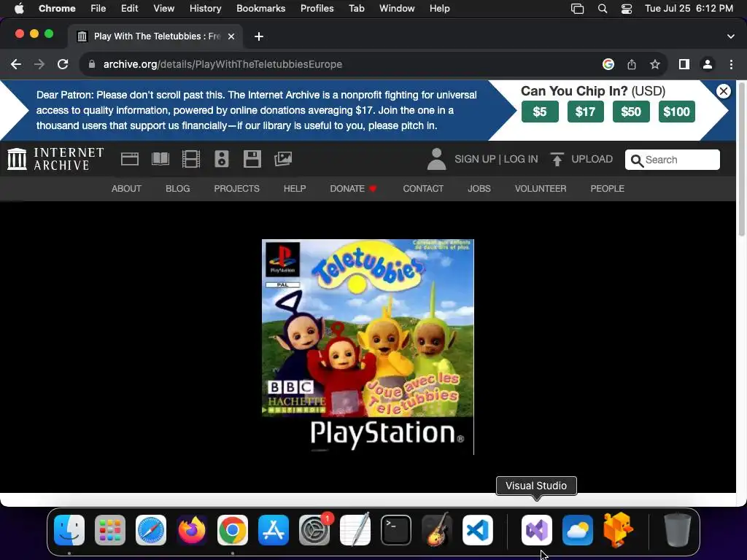Open the Audio speaker icon
747x560 pixels.
tap(222, 159)
